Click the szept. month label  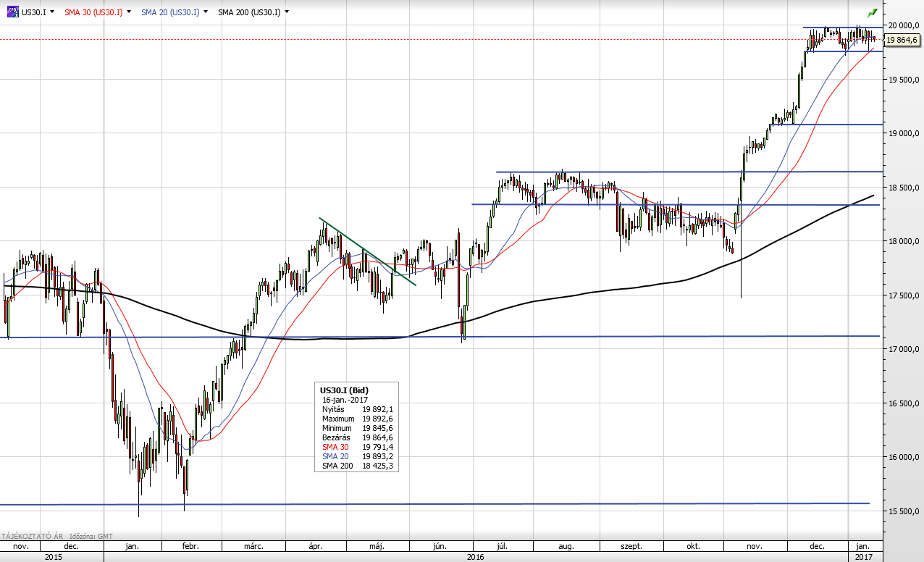click(x=631, y=546)
